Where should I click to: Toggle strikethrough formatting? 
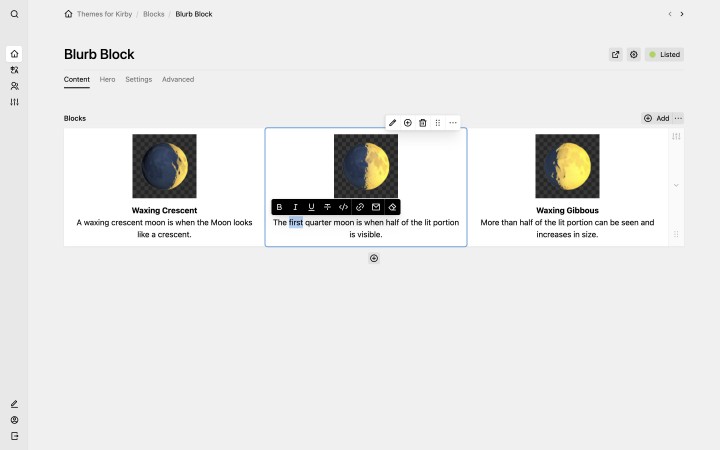327,207
